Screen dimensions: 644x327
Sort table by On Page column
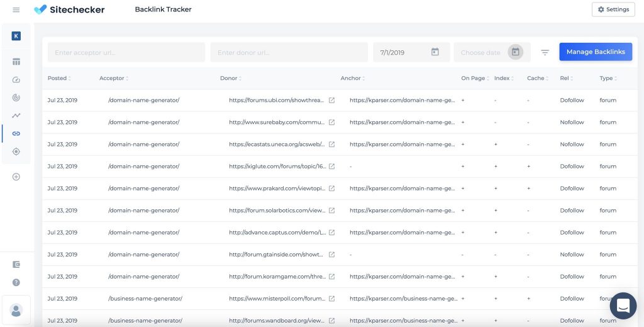click(x=475, y=78)
